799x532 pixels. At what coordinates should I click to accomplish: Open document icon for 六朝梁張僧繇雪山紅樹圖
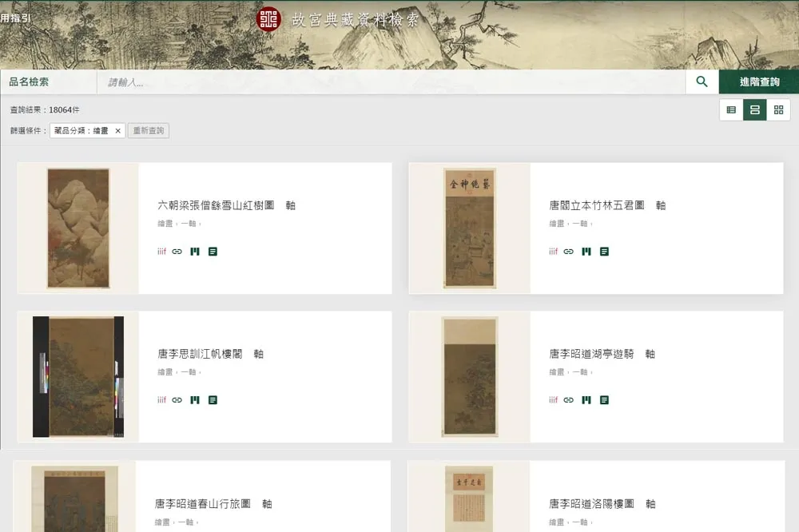pyautogui.click(x=213, y=251)
